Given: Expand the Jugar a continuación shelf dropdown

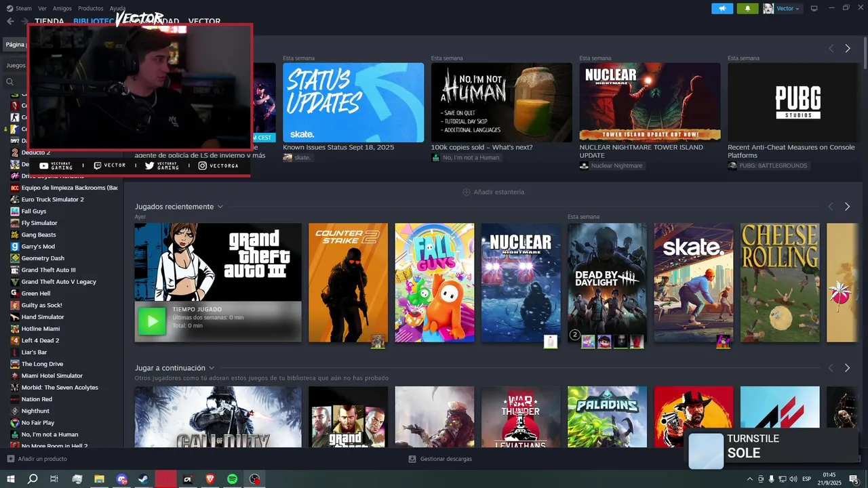Looking at the screenshot, I should point(212,368).
